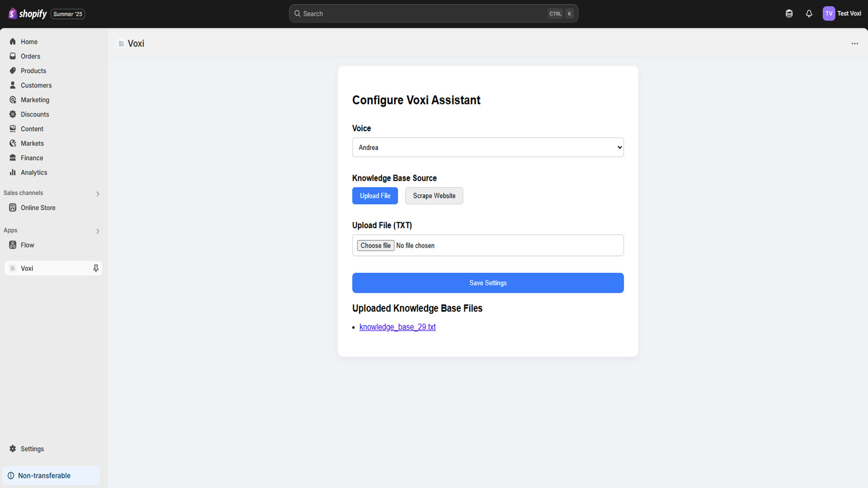Click the TV avatar icon

click(828, 14)
